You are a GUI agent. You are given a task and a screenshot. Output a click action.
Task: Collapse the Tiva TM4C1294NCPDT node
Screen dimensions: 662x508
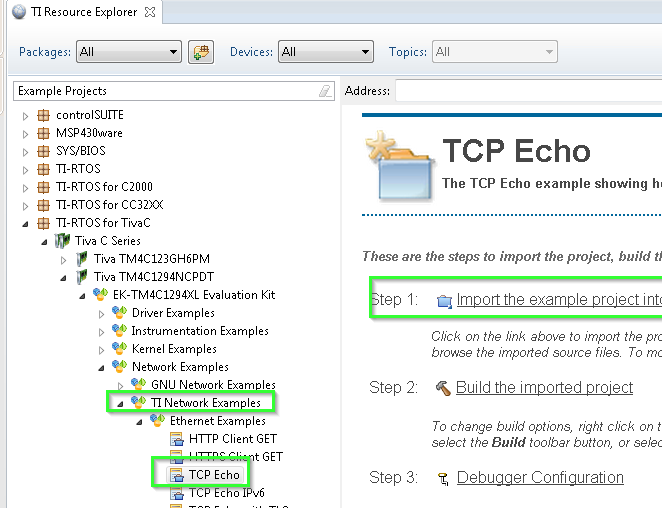63,278
